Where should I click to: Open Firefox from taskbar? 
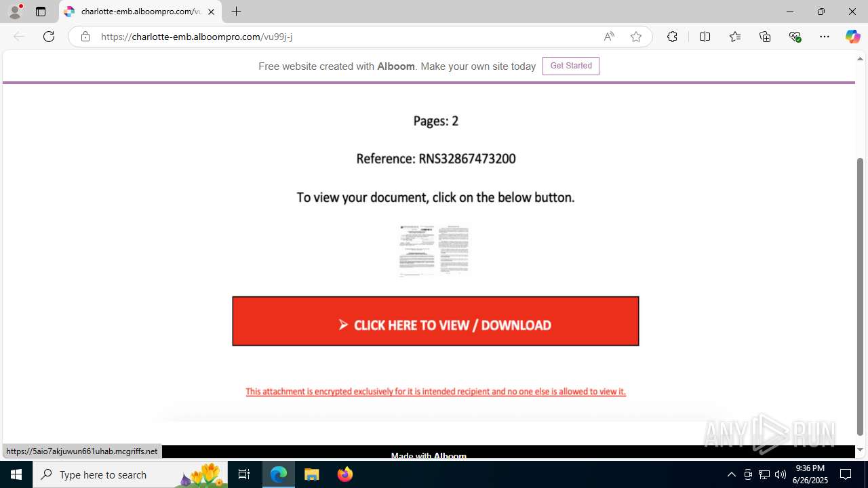tap(345, 474)
